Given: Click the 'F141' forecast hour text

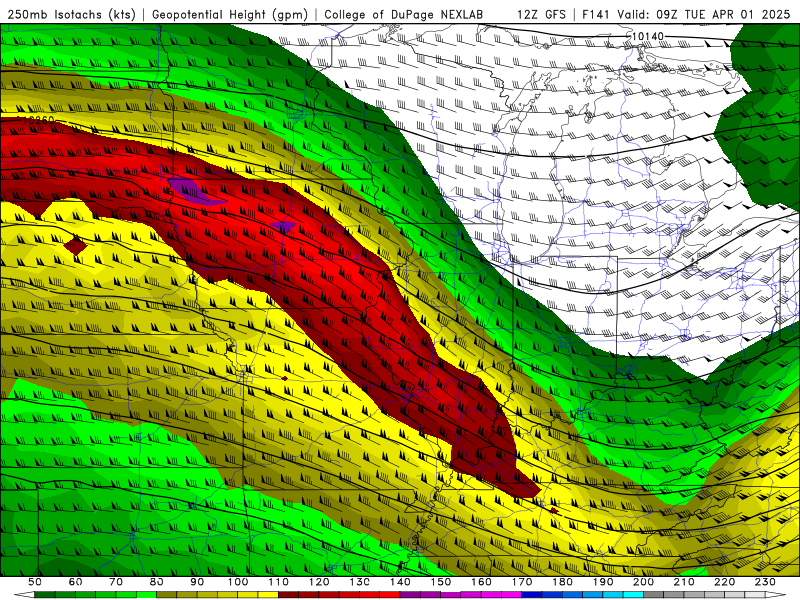Looking at the screenshot, I should 596,15.
